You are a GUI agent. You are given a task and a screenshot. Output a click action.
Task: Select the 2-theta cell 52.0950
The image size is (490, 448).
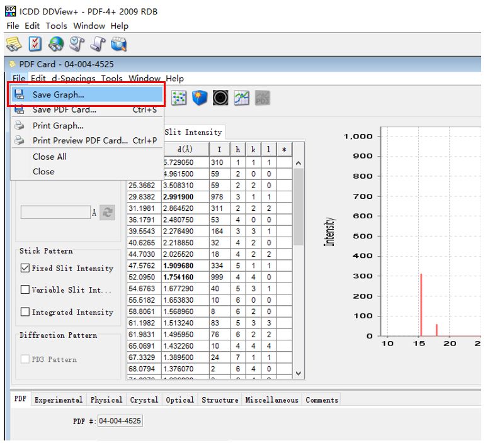coord(144,277)
